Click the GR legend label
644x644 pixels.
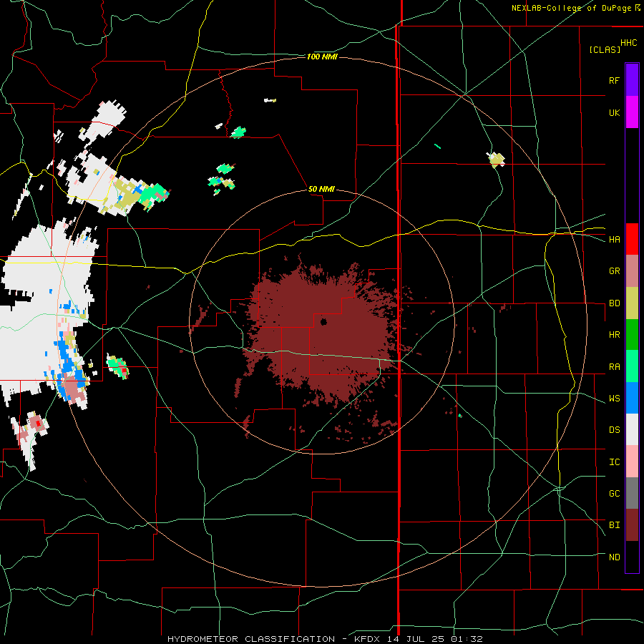(x=614, y=271)
